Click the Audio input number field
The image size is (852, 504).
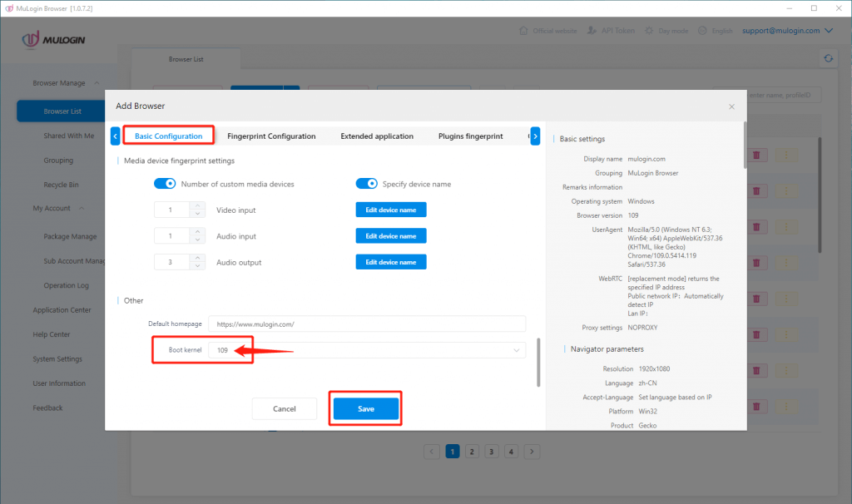[171, 235]
